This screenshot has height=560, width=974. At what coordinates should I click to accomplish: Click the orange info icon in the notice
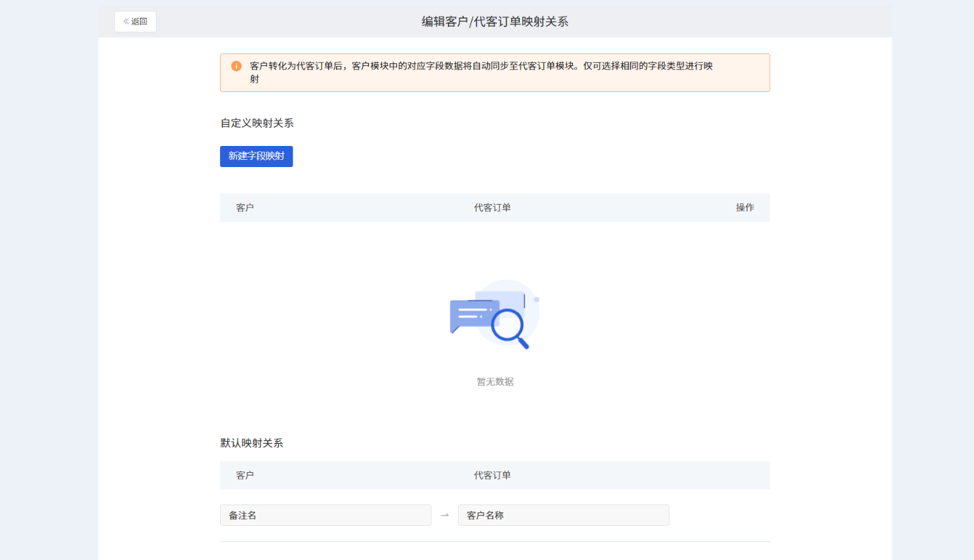coord(236,66)
